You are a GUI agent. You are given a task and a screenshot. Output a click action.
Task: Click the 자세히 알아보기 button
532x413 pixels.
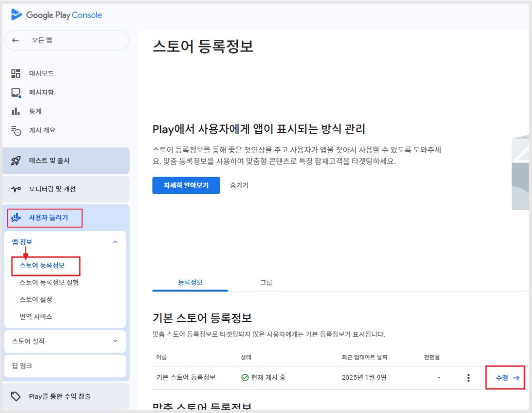tap(186, 185)
